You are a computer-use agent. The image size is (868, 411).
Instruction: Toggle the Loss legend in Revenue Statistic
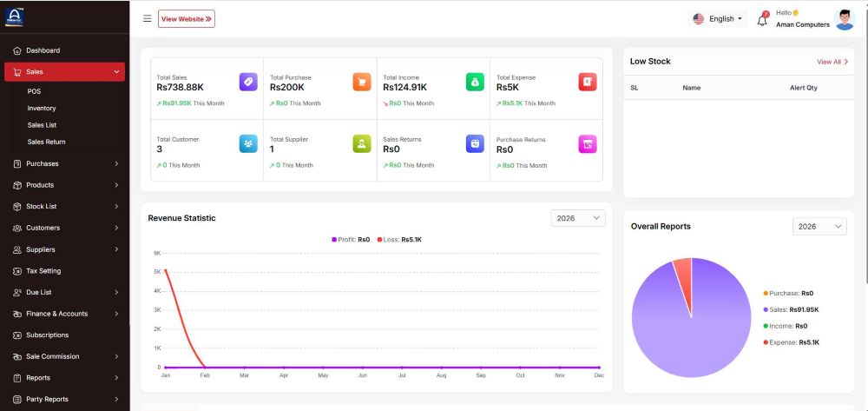coord(399,240)
